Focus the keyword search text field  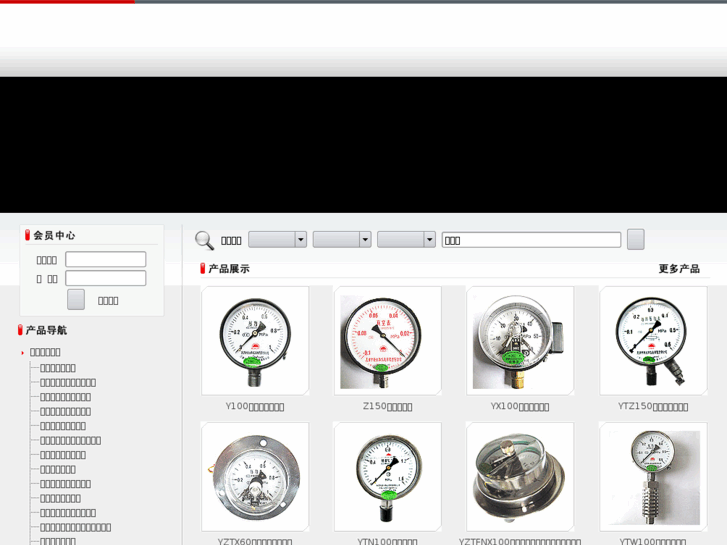(531, 240)
